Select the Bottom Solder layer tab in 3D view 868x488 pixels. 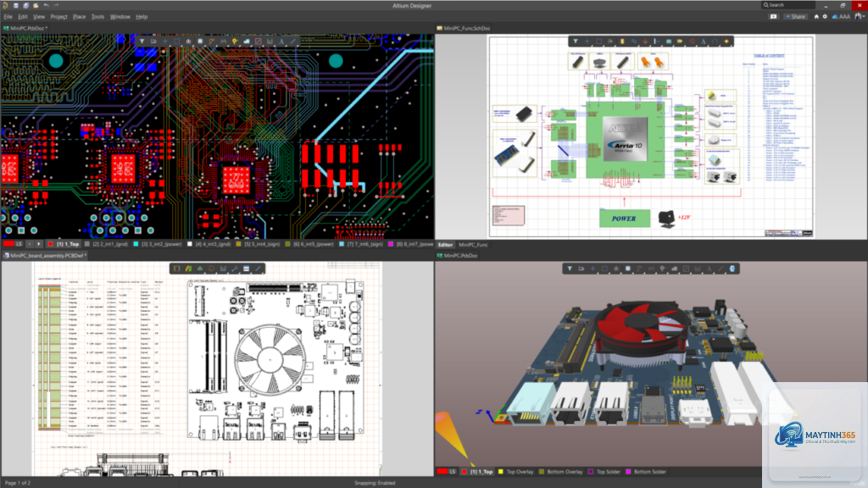pyautogui.click(x=645, y=472)
